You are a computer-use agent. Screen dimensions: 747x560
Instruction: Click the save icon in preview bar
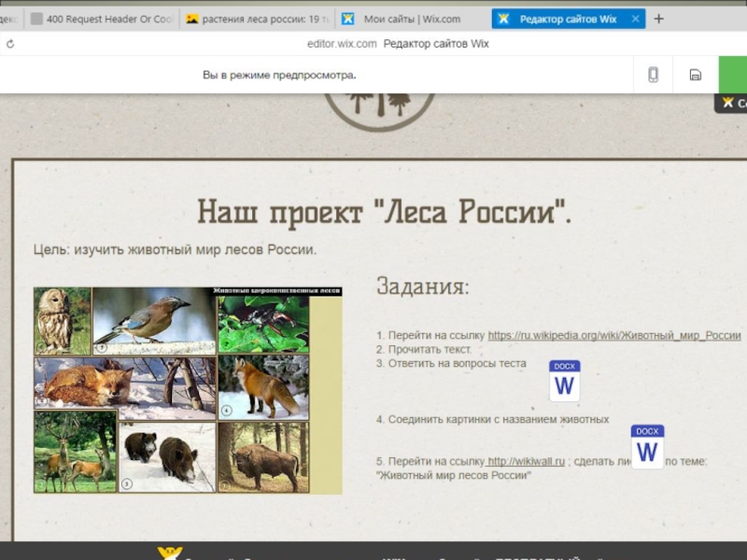tap(695, 75)
